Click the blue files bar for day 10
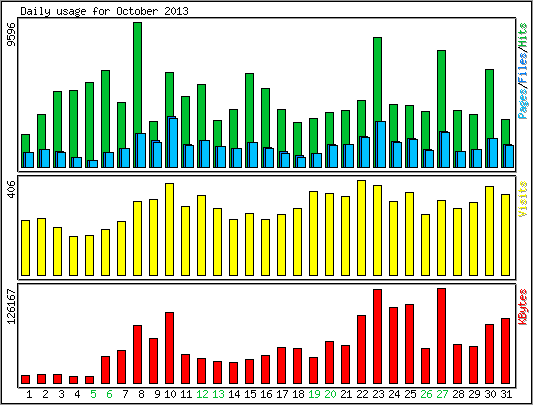This screenshot has height=405, width=533. [172, 142]
